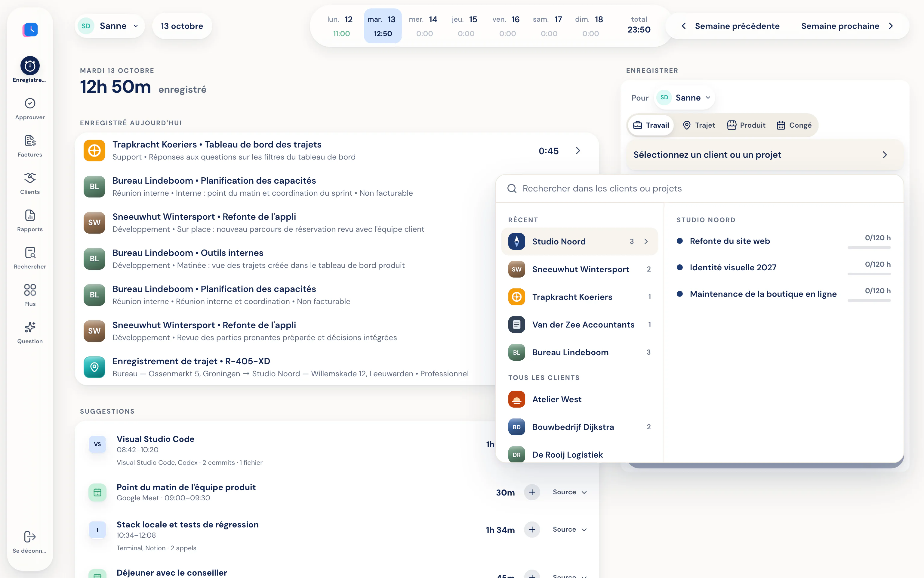Click the Van der Zee Accountants icon

(x=517, y=325)
